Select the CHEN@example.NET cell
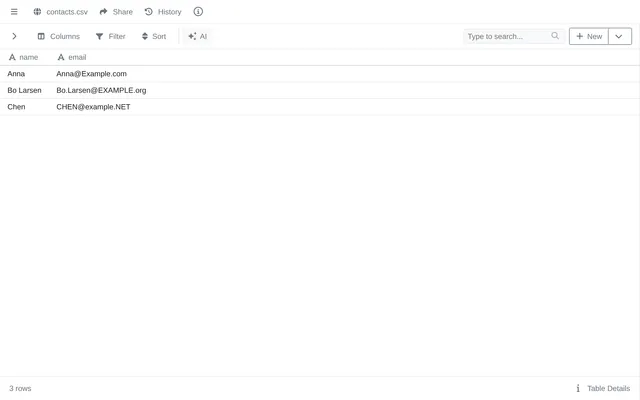 93,107
